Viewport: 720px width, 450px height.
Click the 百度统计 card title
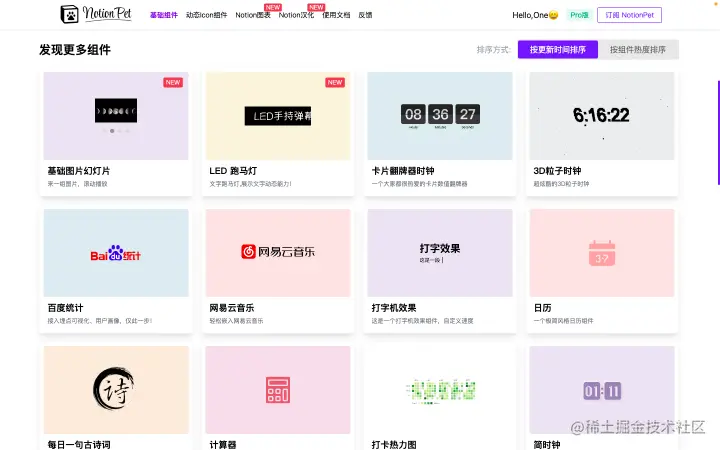click(65, 308)
